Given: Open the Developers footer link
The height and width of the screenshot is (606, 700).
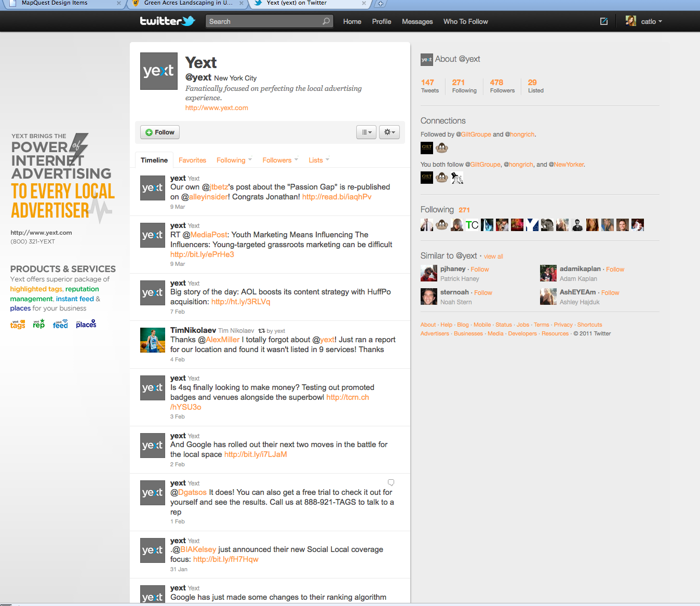Looking at the screenshot, I should (x=522, y=334).
